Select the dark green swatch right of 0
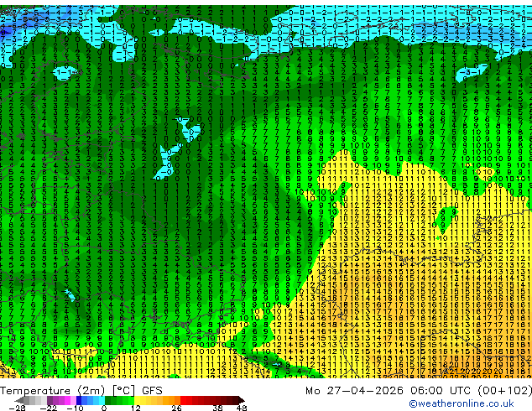The height and width of the screenshot is (411, 532). (x=108, y=400)
